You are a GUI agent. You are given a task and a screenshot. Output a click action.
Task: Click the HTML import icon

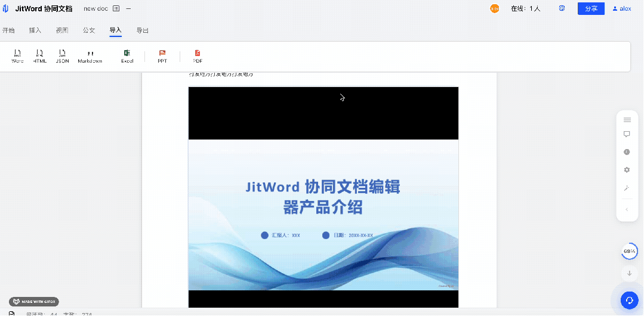point(39,56)
